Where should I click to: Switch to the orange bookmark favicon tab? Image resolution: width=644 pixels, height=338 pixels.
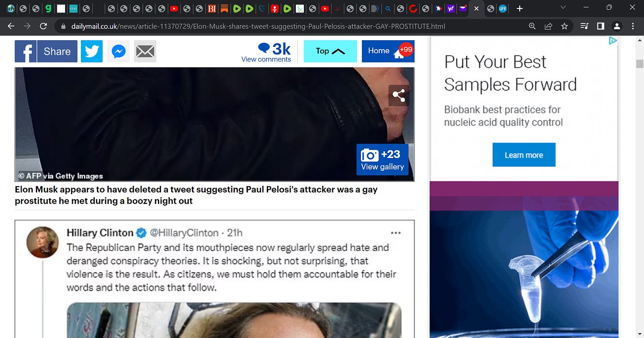point(224,8)
